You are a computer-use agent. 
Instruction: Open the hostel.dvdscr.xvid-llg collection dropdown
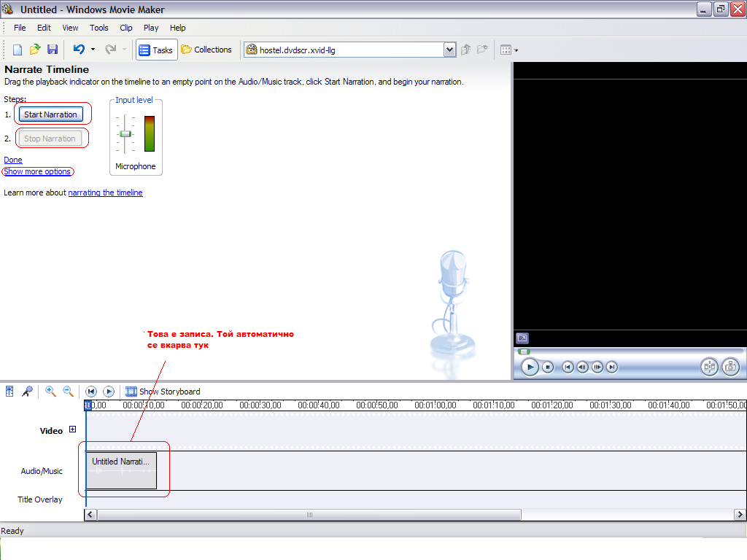[x=449, y=50]
